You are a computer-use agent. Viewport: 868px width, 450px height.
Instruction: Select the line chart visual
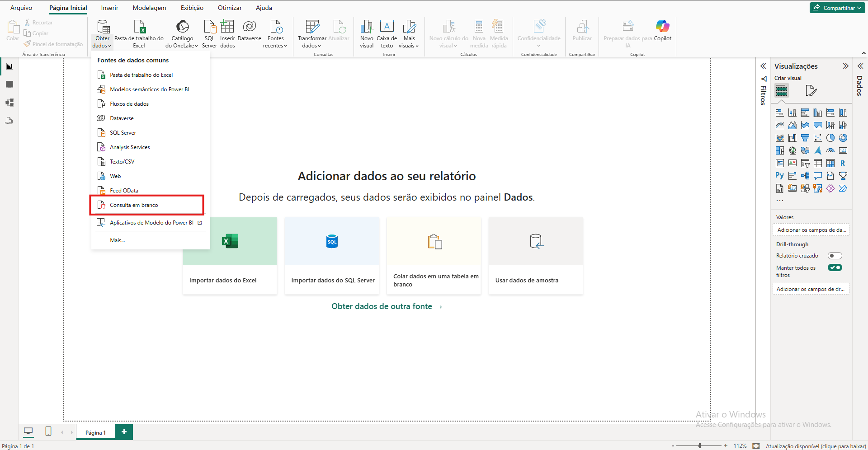(780, 125)
